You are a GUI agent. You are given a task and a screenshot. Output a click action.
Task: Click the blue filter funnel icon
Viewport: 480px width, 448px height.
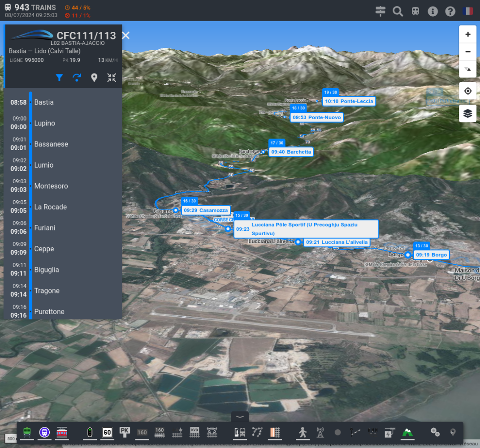(x=59, y=78)
